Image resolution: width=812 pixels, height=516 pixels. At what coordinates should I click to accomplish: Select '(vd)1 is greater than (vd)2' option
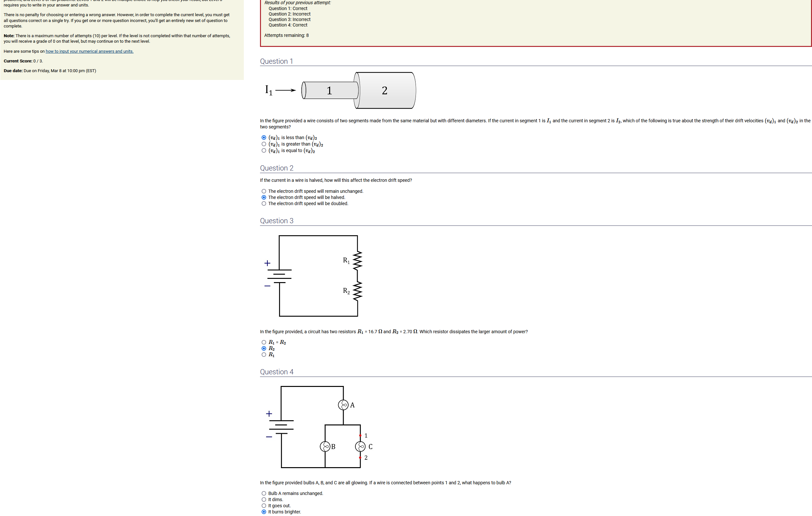pos(264,144)
